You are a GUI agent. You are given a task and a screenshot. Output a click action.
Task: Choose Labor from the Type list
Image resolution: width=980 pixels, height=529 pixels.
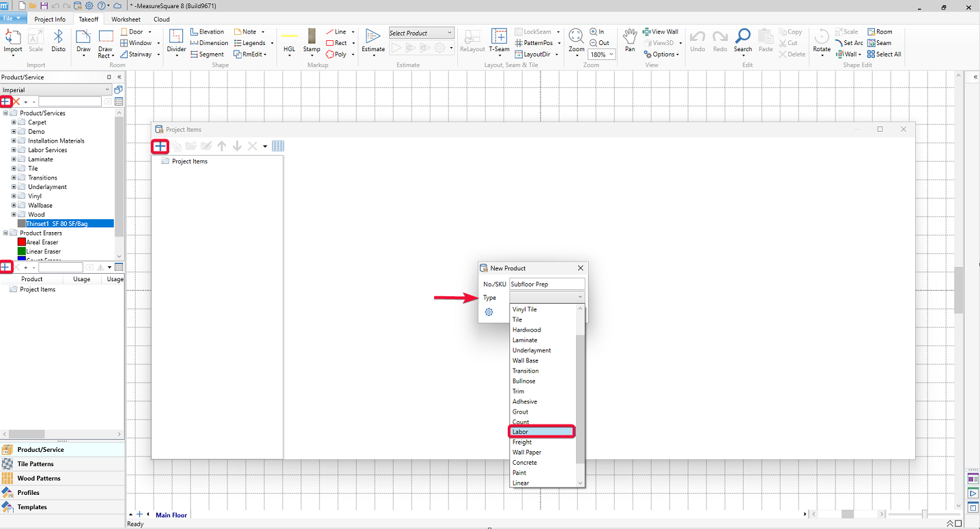coord(543,431)
